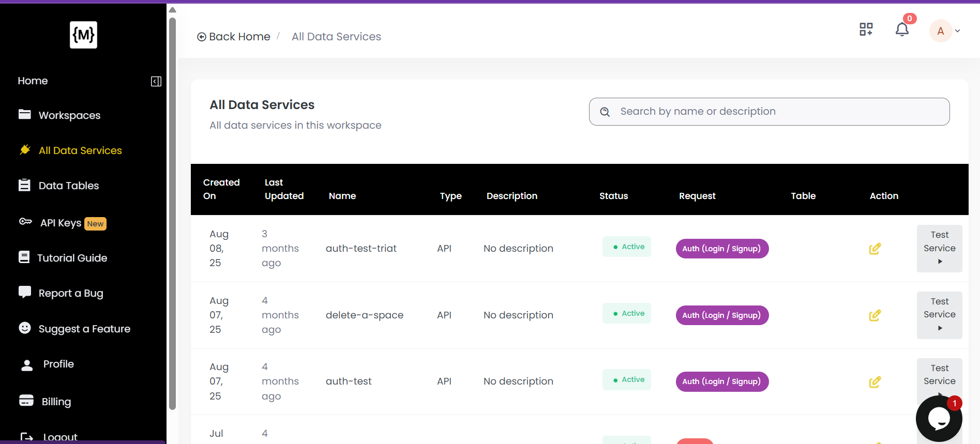Open Data Tables in the sidebar

pyautogui.click(x=69, y=186)
